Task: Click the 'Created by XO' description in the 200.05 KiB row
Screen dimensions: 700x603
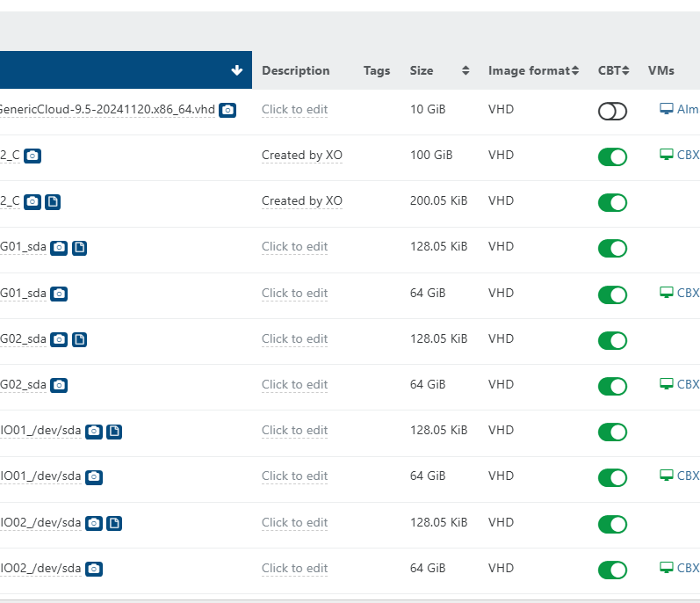Action: pos(301,201)
